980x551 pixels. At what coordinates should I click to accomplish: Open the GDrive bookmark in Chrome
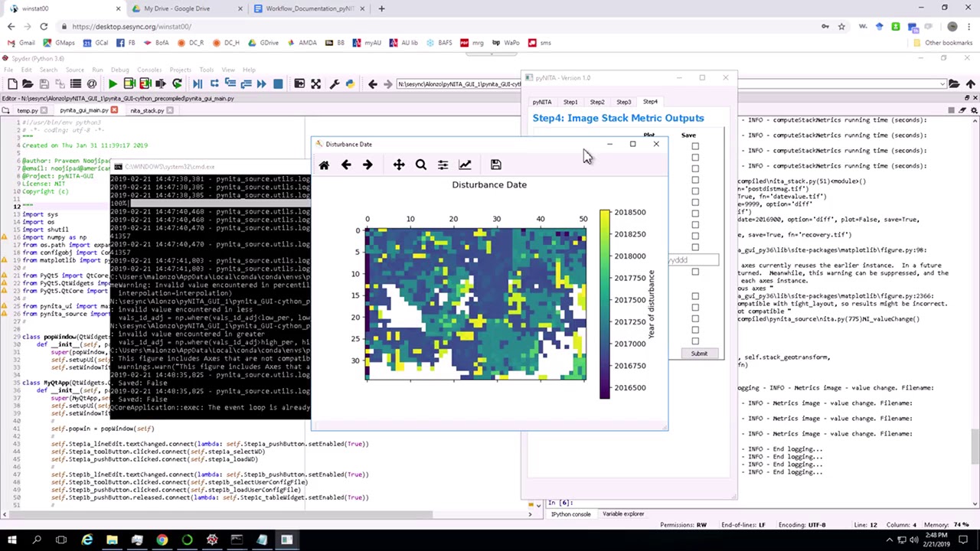click(x=264, y=43)
